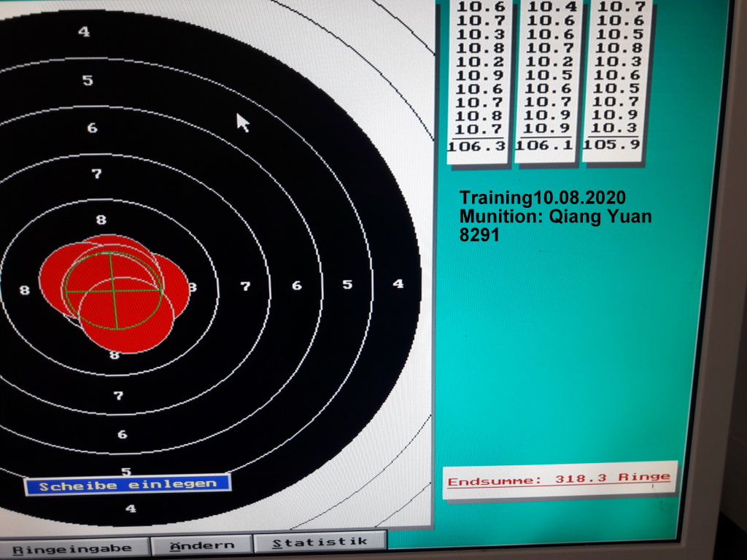Click ring number 6 right of bullseye
The image size is (747, 560).
tap(296, 286)
